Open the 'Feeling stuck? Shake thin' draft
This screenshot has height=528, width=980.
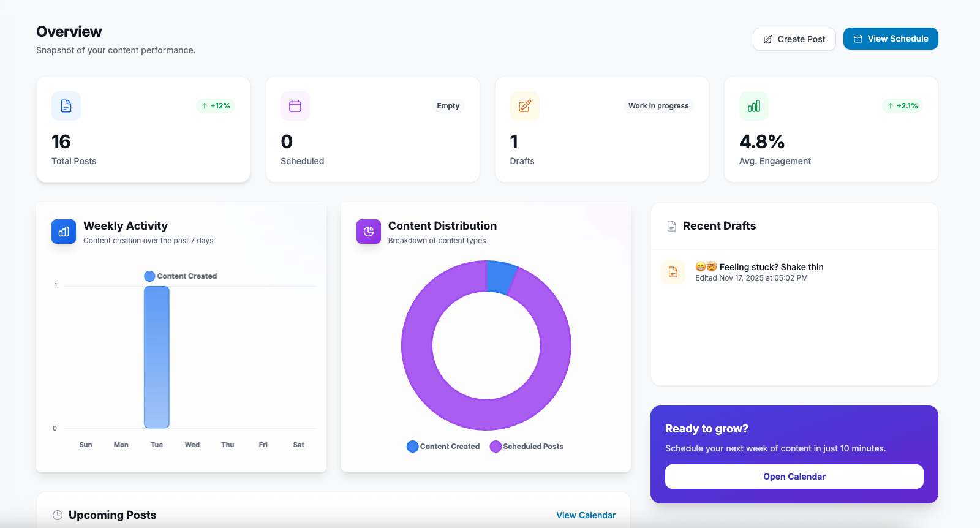point(771,267)
